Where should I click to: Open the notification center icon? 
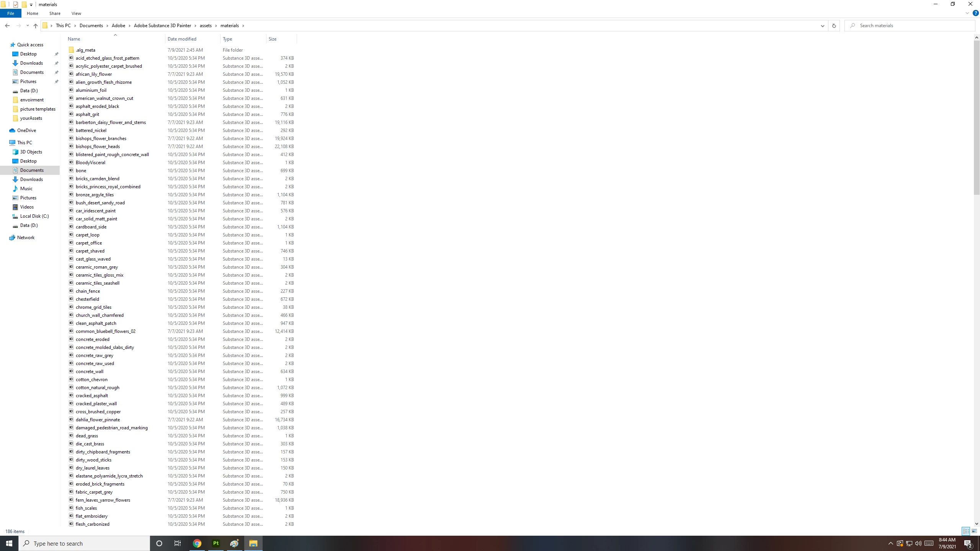(x=968, y=543)
